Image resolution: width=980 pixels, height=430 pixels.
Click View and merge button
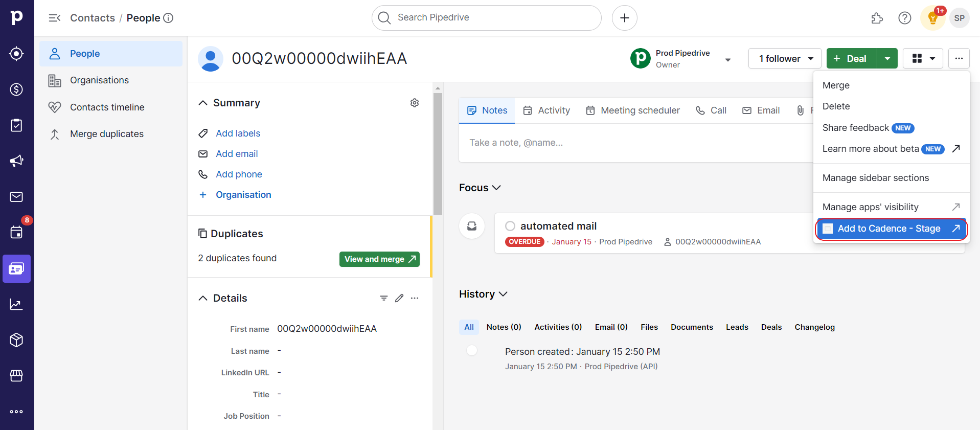click(x=379, y=259)
